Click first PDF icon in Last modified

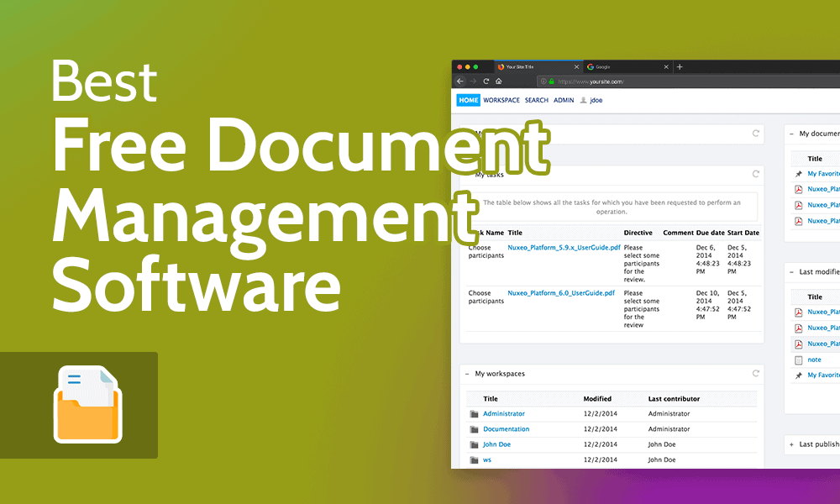pyautogui.click(x=798, y=312)
